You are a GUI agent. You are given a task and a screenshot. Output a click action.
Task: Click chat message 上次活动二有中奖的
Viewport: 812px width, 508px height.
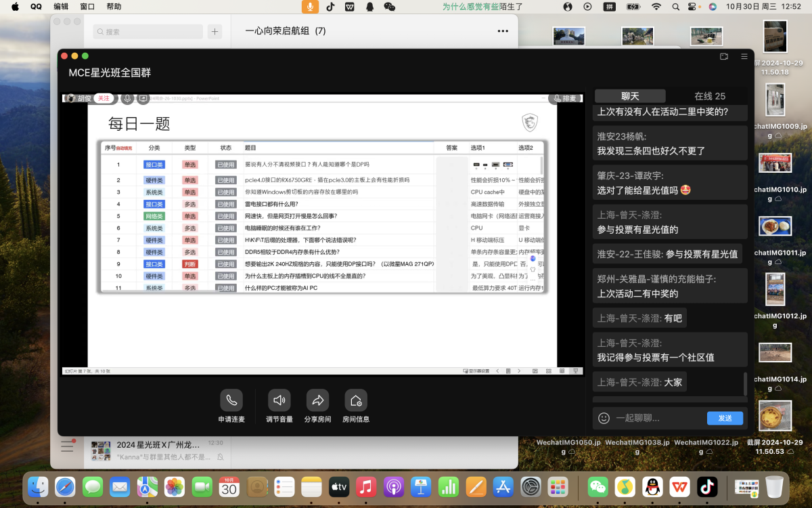[x=637, y=294]
